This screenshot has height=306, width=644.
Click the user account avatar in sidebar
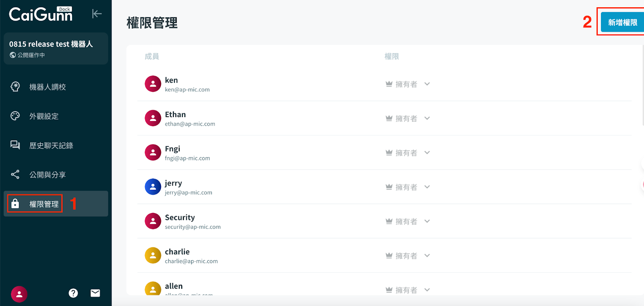coord(19,294)
